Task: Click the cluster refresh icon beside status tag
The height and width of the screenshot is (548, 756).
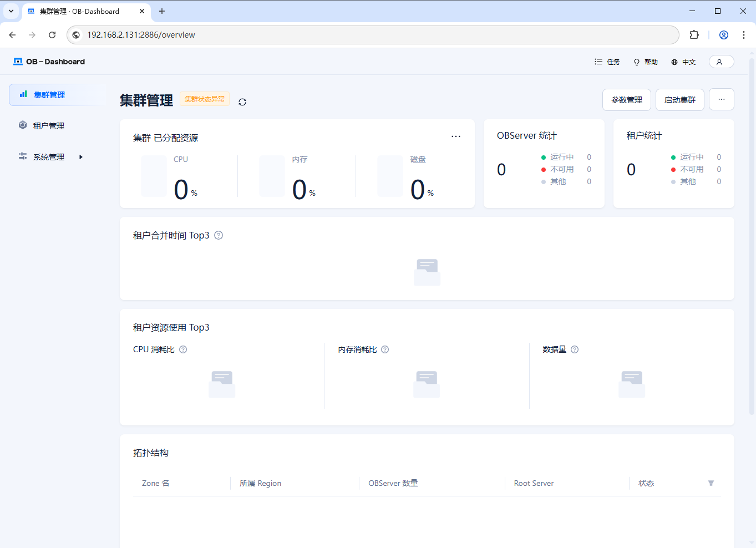Action: click(x=242, y=102)
